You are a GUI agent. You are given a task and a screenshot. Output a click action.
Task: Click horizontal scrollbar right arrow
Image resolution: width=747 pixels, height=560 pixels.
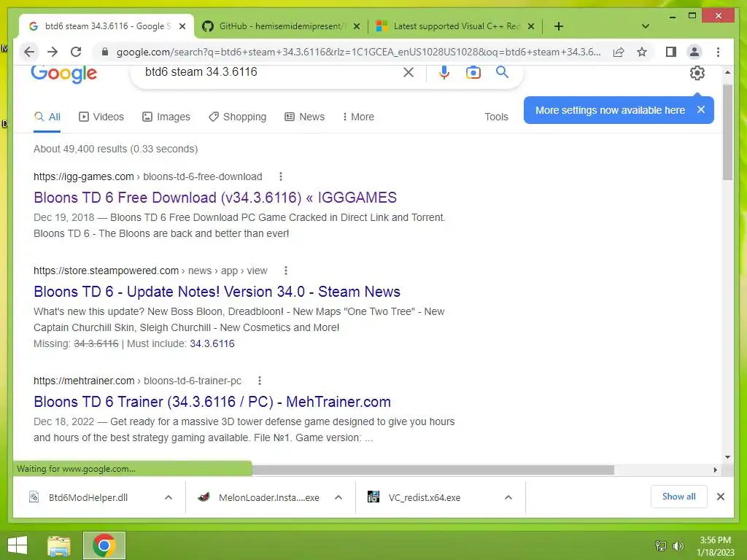pyautogui.click(x=715, y=470)
